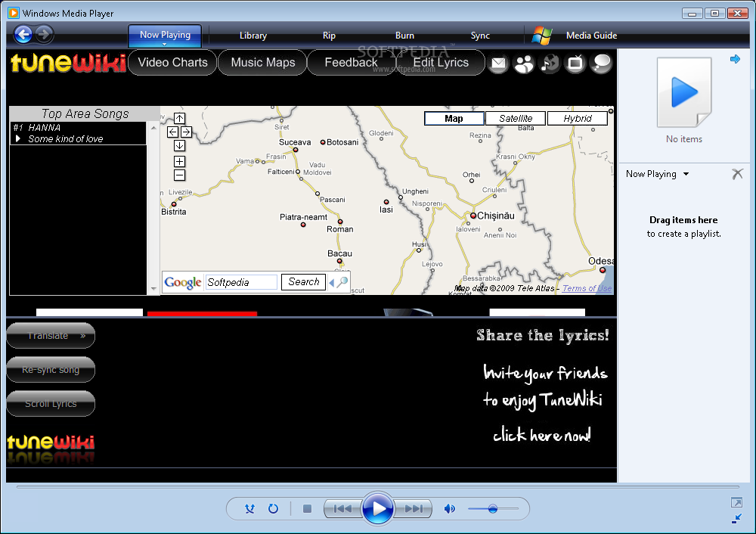The height and width of the screenshot is (534, 756).
Task: Open the Feedback page
Action: pyautogui.click(x=351, y=63)
